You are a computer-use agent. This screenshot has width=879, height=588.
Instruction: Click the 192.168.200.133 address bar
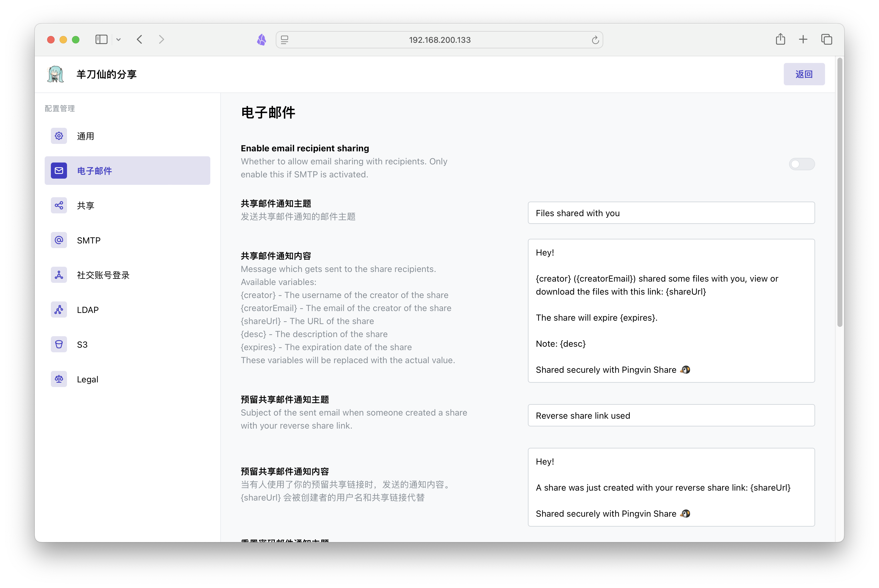(439, 40)
